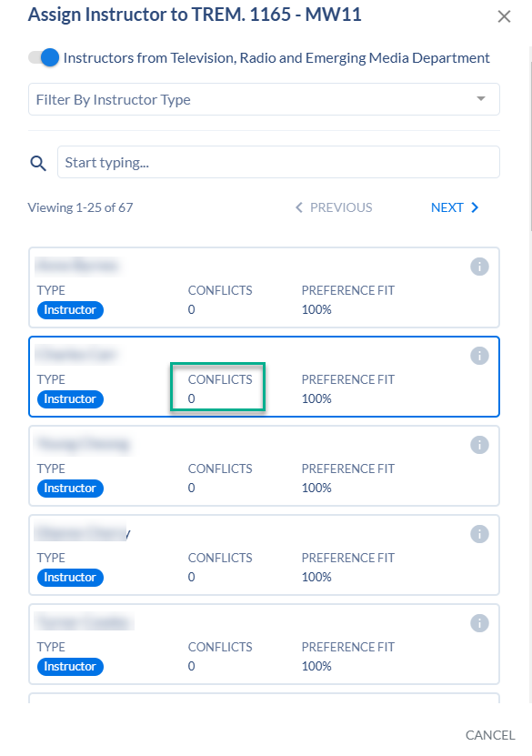Viewport: 532px width, 756px height.
Task: Select the first instructor card
Action: pyautogui.click(x=264, y=287)
